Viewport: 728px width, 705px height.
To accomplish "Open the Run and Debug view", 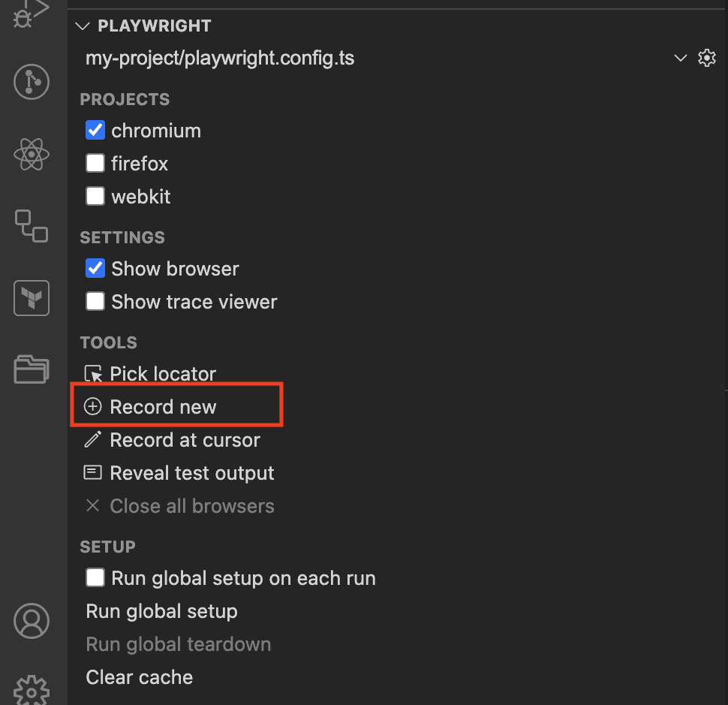I will 31,13.
